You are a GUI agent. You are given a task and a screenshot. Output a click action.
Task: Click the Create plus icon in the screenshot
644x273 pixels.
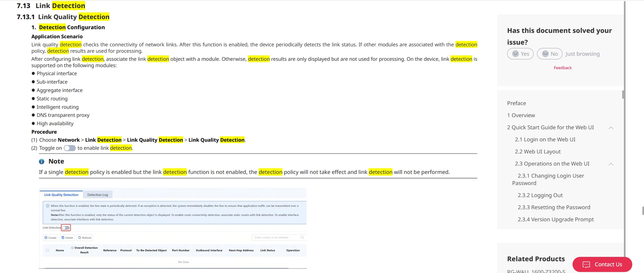(x=46, y=237)
